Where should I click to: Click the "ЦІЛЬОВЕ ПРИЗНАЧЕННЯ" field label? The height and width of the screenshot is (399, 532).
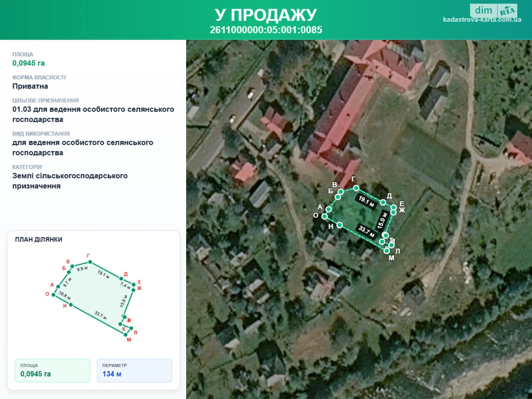[46, 101]
